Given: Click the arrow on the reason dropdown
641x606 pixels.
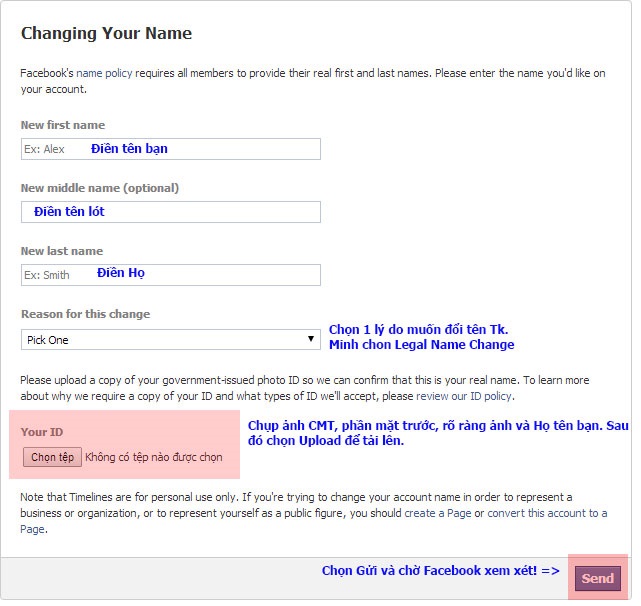Looking at the screenshot, I should coord(311,340).
